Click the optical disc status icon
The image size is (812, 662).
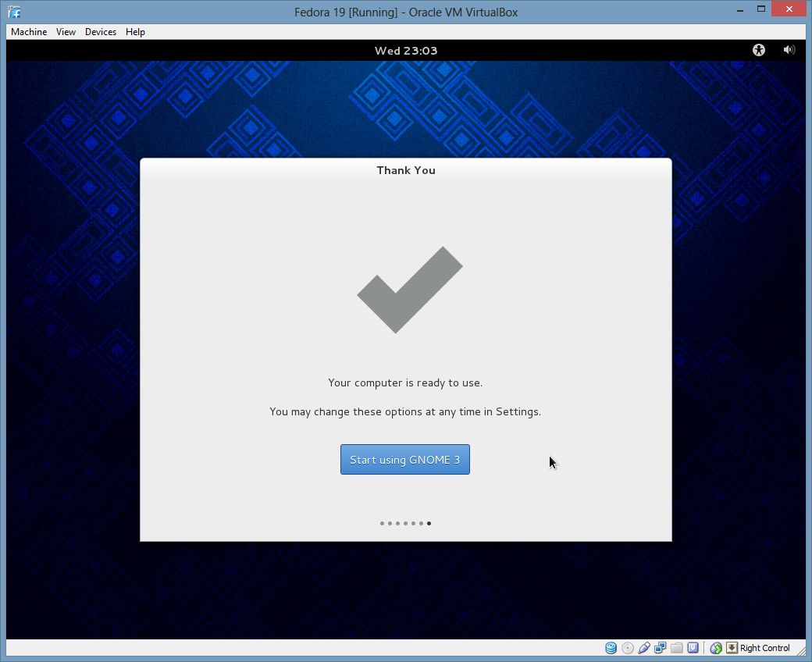point(628,648)
